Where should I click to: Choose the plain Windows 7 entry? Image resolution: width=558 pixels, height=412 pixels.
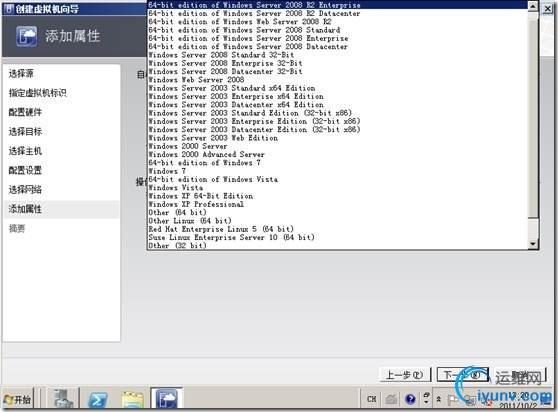click(x=337, y=171)
